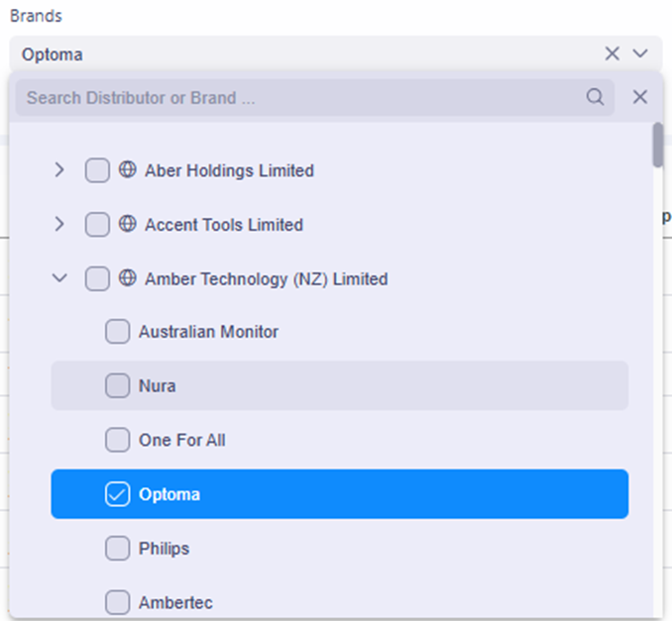Click the vertical scrollbar in the list
This screenshot has width=672, height=621.
[657, 145]
